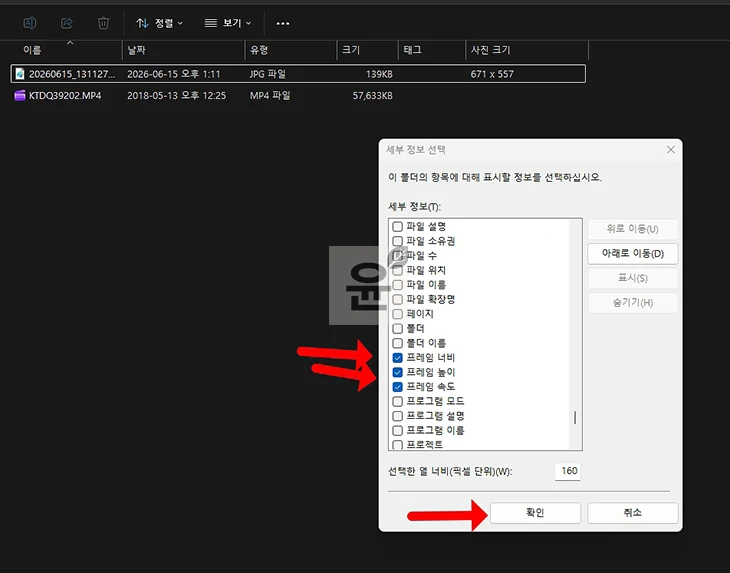Click the Delete trash icon
The image size is (730, 573).
pos(103,23)
